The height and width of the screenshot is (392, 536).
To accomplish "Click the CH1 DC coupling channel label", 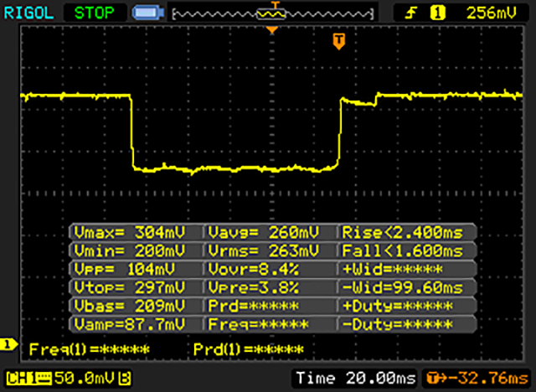I will point(29,379).
